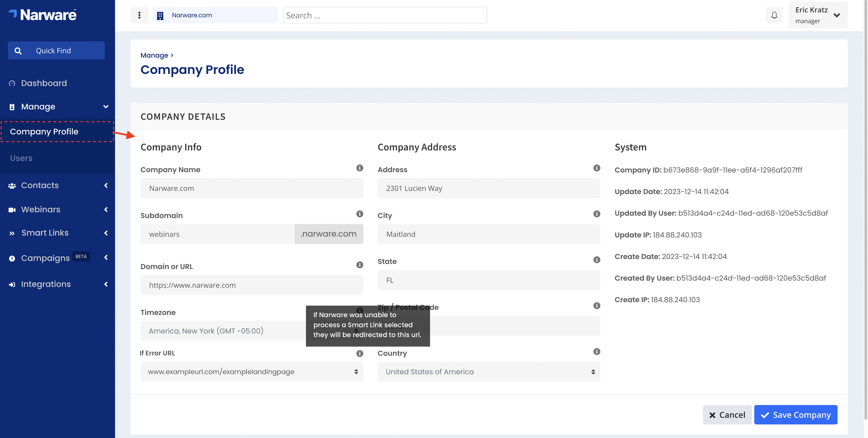868x438 pixels.
Task: Show info for Company Name field
Action: point(360,168)
